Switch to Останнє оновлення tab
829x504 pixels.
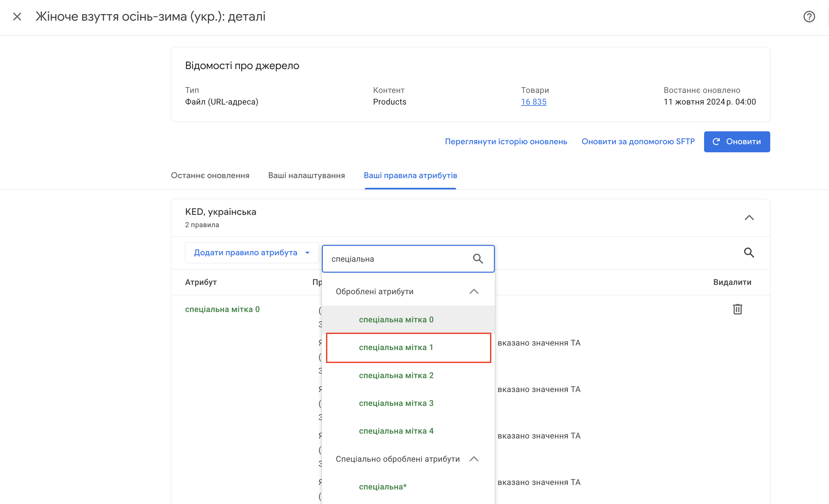210,176
